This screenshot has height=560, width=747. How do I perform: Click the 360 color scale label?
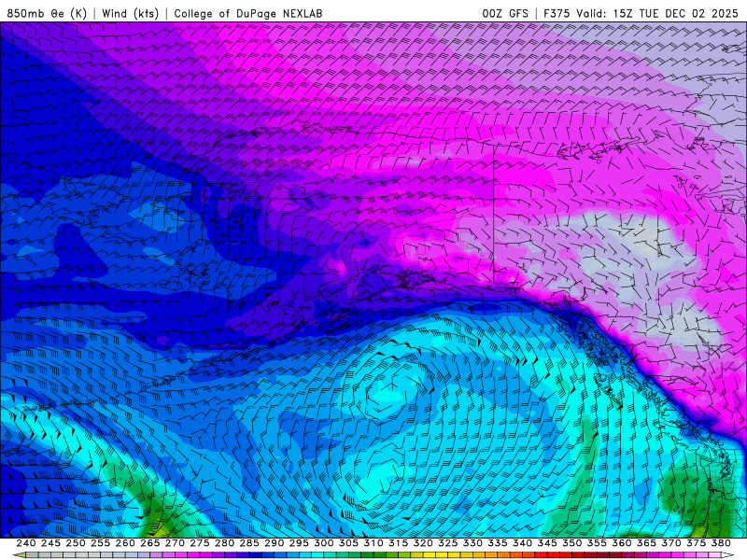pyautogui.click(x=621, y=543)
